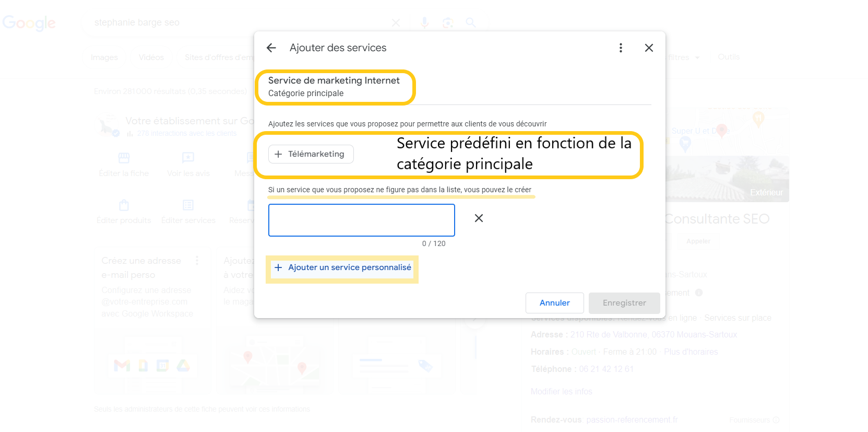Switch to the Vidéos tab
This screenshot has width=868, height=432.
point(151,57)
